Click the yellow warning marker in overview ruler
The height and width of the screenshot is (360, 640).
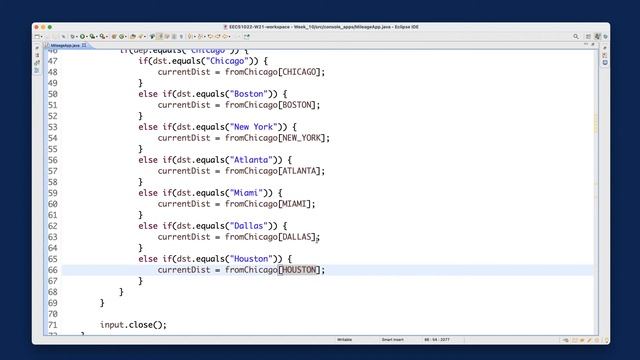click(596, 123)
